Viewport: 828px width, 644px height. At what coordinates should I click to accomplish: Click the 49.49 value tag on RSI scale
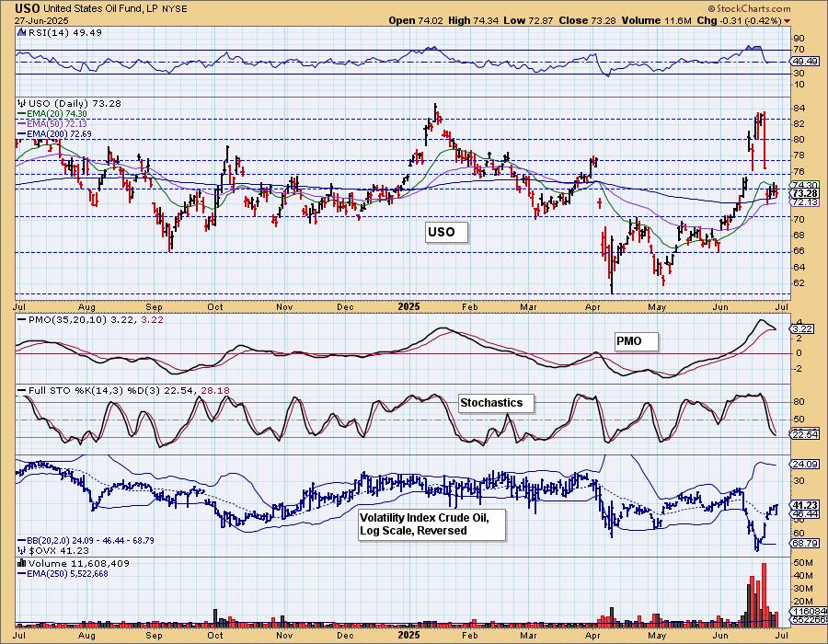[806, 62]
